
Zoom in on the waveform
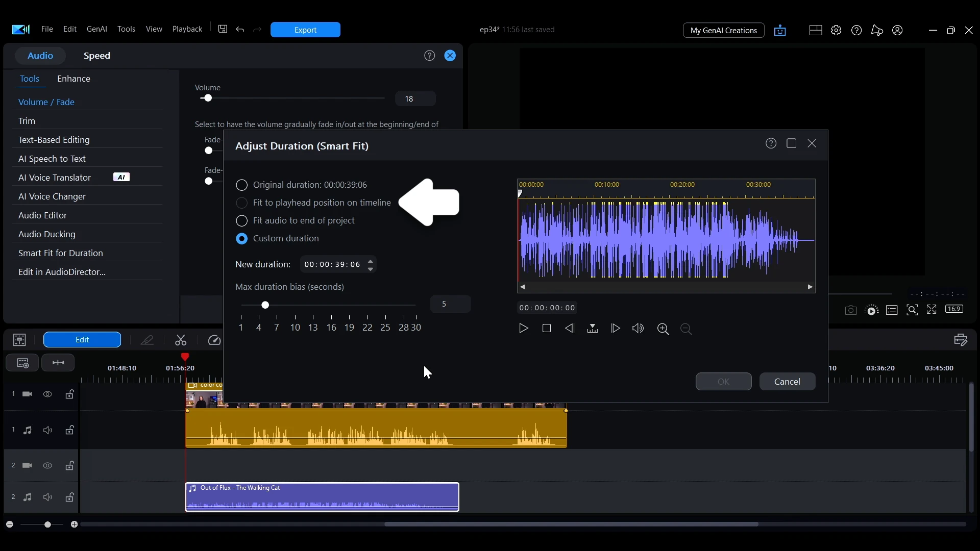(x=664, y=329)
